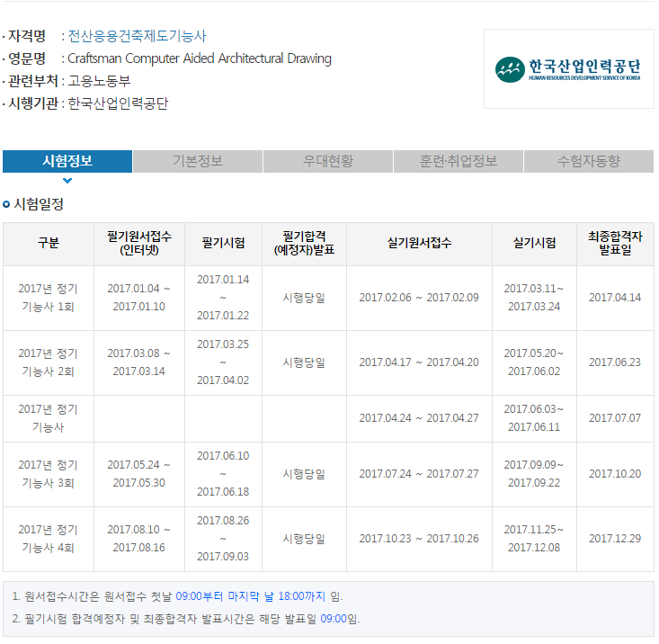Viewport: 659px width, 644px height.
Task: Click the blue chevron below the 시험정보 tab
Action: 67,181
